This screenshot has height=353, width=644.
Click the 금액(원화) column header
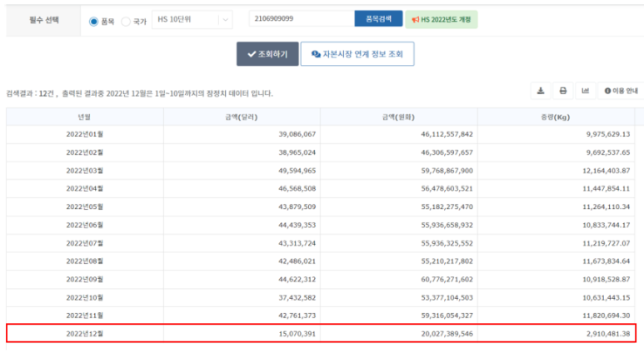coord(398,117)
